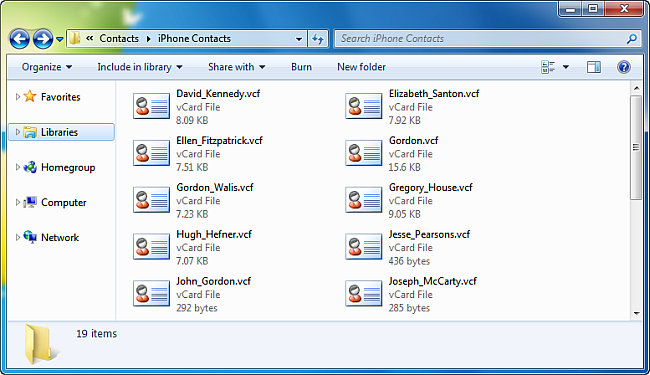Image resolution: width=650 pixels, height=375 pixels.
Task: Click the 19 items status text
Action: coord(97,334)
